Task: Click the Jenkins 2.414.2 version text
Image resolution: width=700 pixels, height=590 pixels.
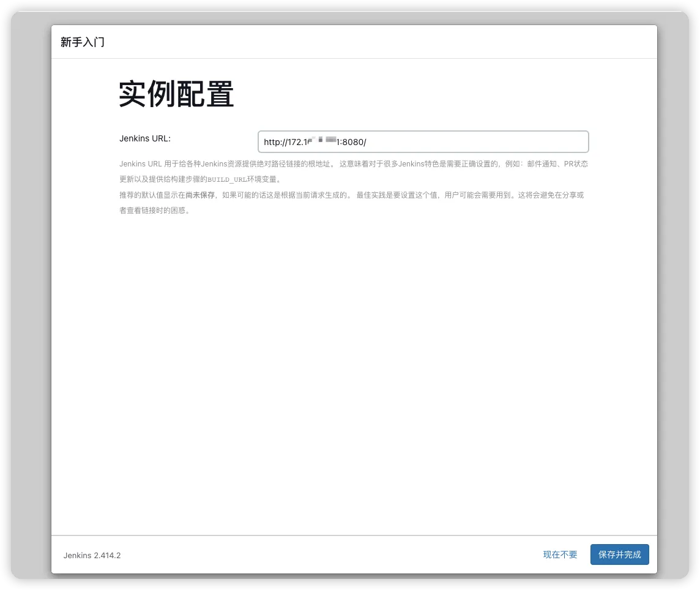Action: [x=92, y=555]
